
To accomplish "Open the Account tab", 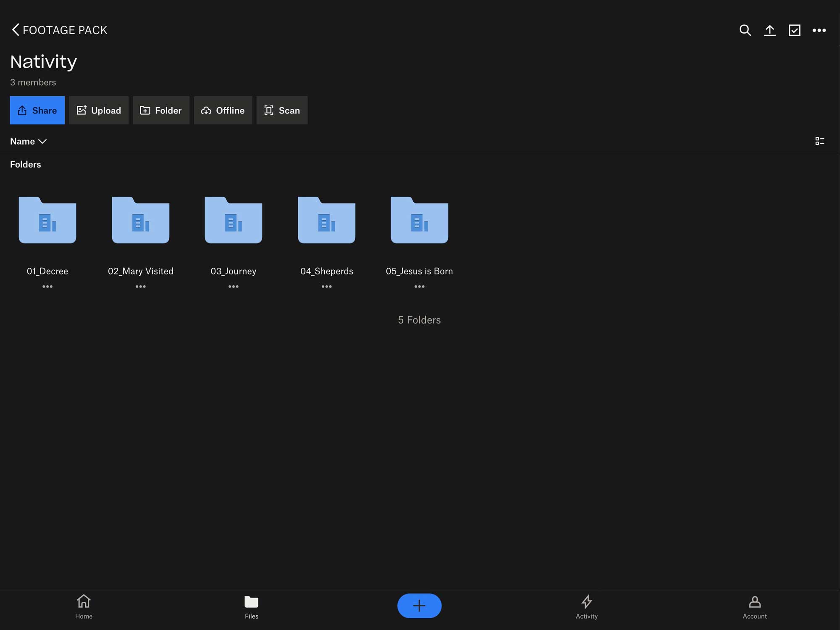I will tap(755, 607).
